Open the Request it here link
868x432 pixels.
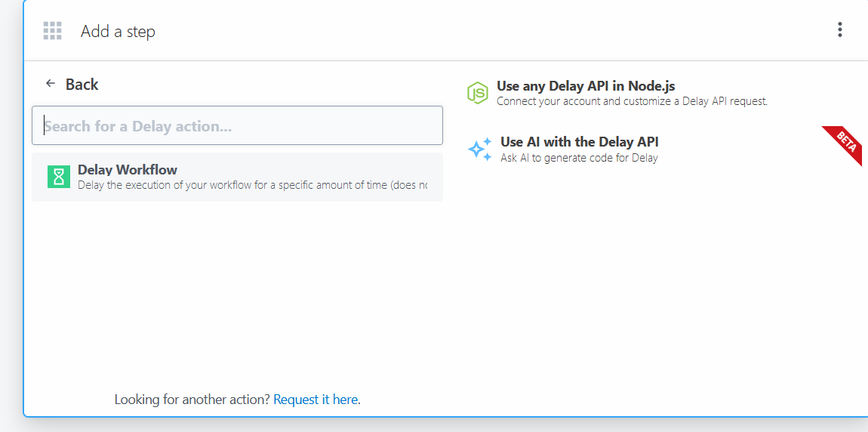tap(316, 400)
